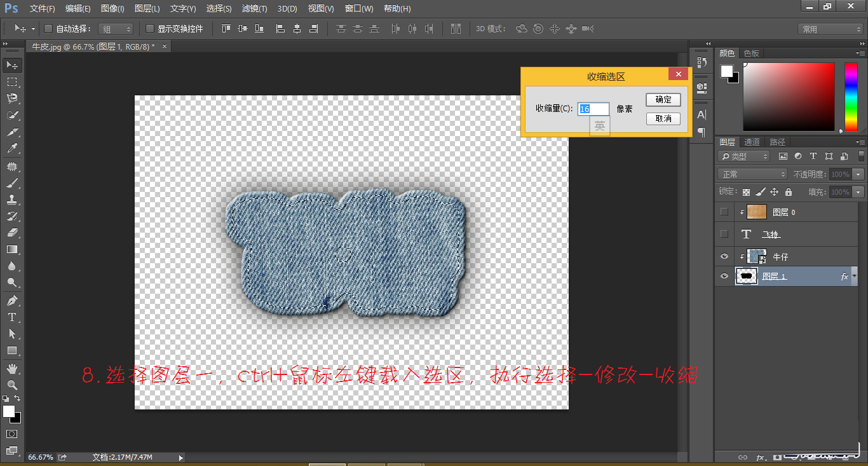
Task: Click the 收缩量 input field
Action: click(593, 108)
